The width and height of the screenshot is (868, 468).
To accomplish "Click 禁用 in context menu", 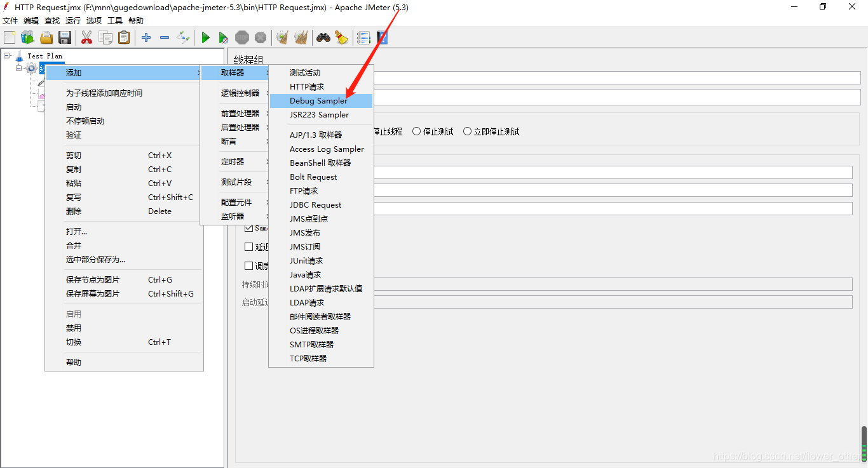I will pos(124,328).
